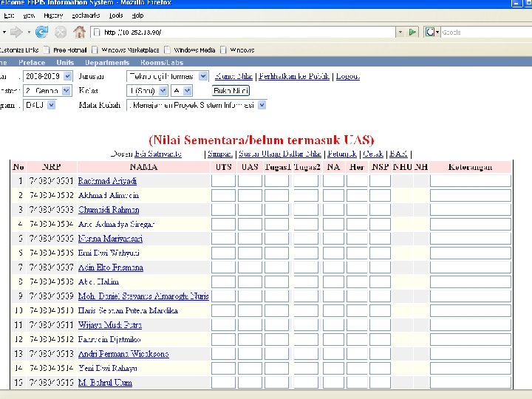Open the Preface tab
Screen dimensions: 532x399
[32, 62]
